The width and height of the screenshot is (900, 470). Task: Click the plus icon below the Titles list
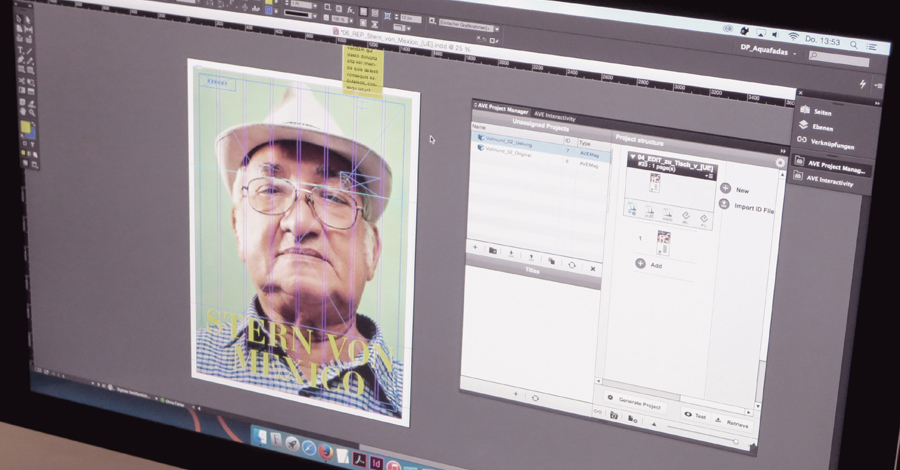(x=515, y=394)
